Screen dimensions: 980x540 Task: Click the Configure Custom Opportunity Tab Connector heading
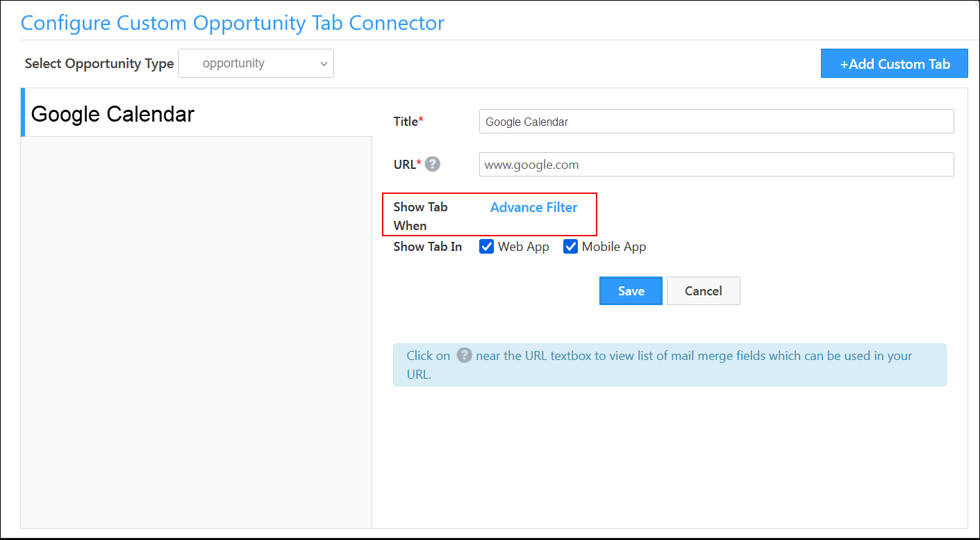(233, 23)
